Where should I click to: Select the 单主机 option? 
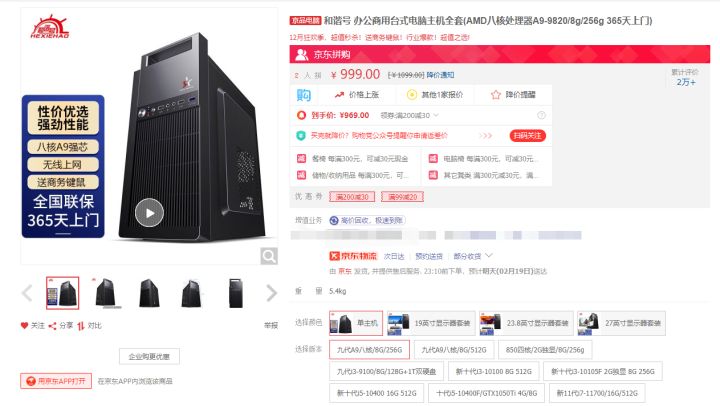tap(356, 323)
